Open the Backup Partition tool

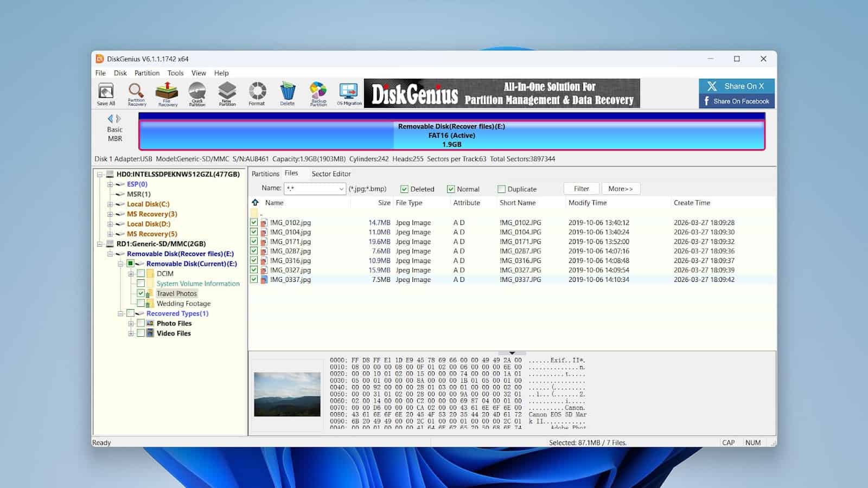point(318,93)
